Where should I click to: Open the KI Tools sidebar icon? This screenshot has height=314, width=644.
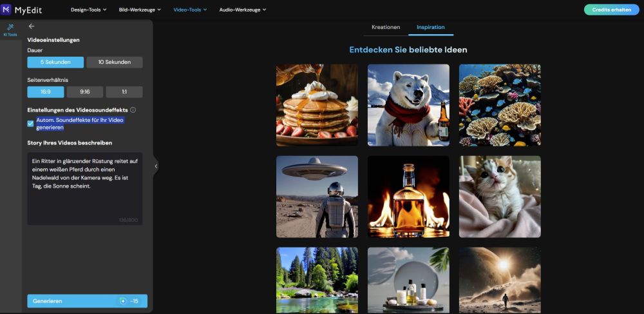11,30
